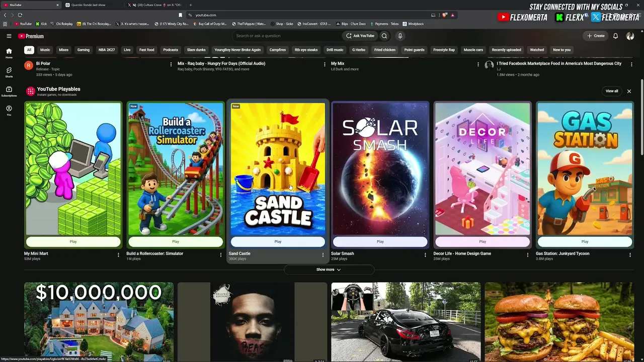
Task: Open the $10,000,000 mansion video thumbnail
Action: coord(99,322)
